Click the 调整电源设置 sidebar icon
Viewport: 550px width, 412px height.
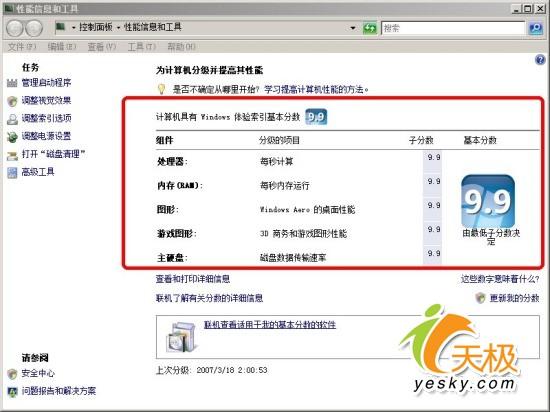[12, 137]
